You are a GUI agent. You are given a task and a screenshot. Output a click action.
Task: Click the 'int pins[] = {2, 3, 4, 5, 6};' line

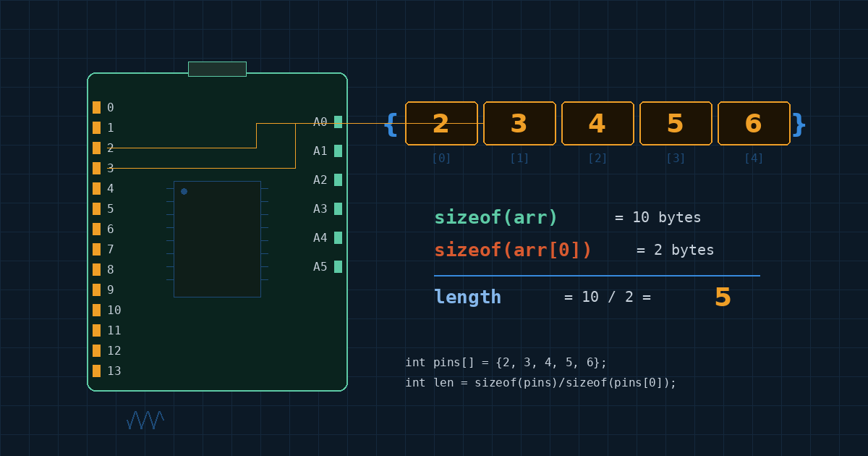[506, 363]
